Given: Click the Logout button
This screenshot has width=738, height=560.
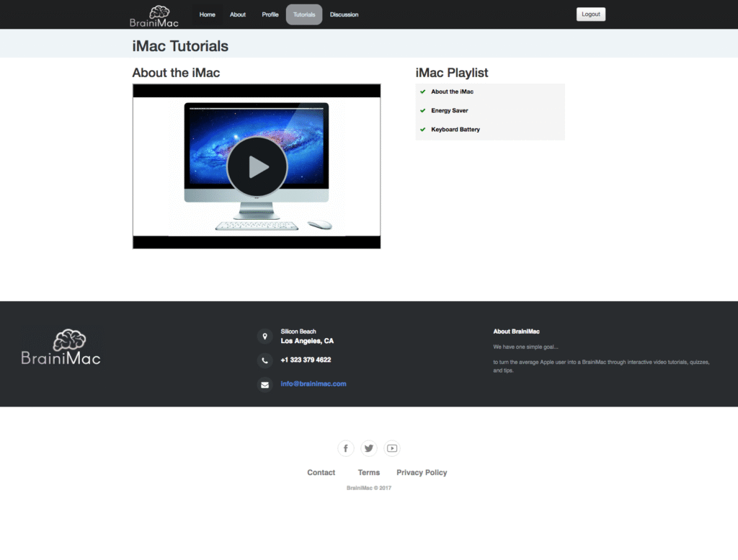Looking at the screenshot, I should [x=591, y=14].
